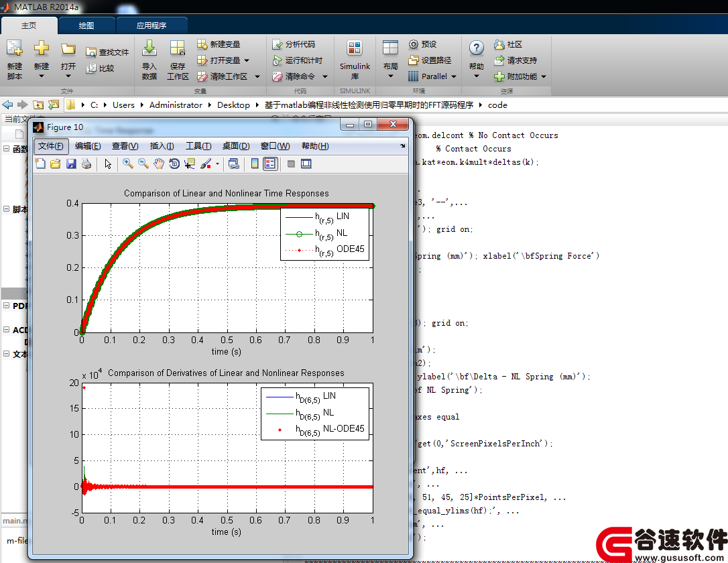Click Hide Plot Tools icon in Figure 10
Image resolution: width=728 pixels, height=563 pixels.
[291, 164]
